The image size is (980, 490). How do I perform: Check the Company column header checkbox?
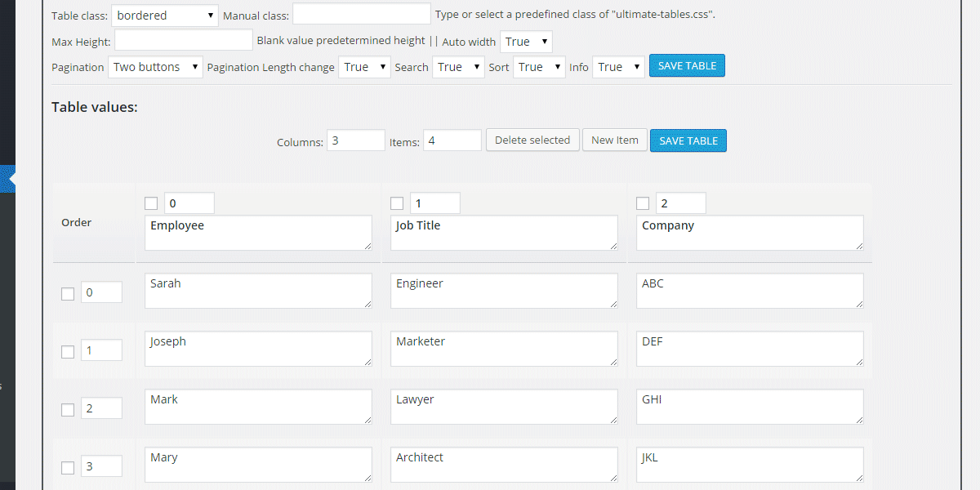click(x=642, y=202)
